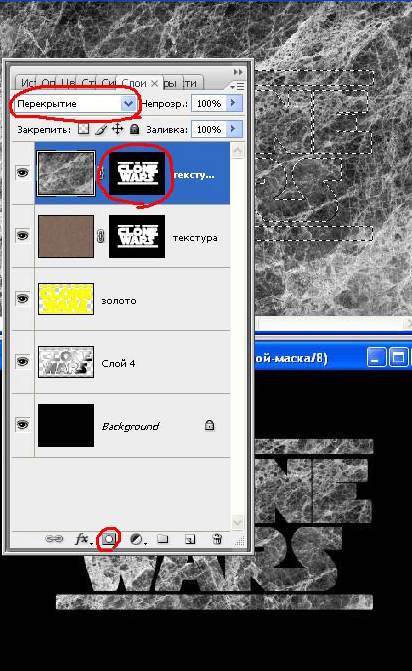Select the layer named Background
This screenshot has height=671, width=412.
[x=130, y=426]
